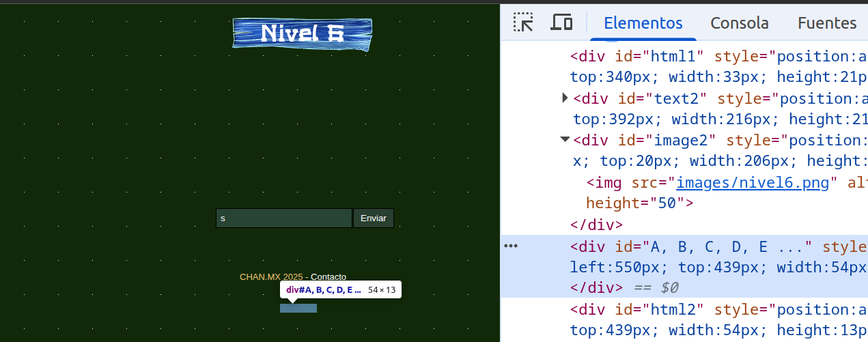This screenshot has width=868, height=342.
Task: Open the Consola tab
Action: tap(740, 23)
